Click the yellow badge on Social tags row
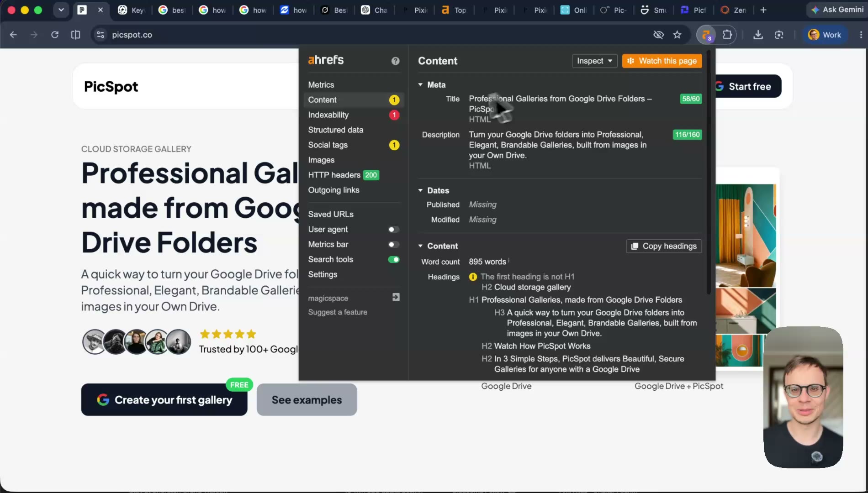Screen dimensions: 868x493 point(394,145)
